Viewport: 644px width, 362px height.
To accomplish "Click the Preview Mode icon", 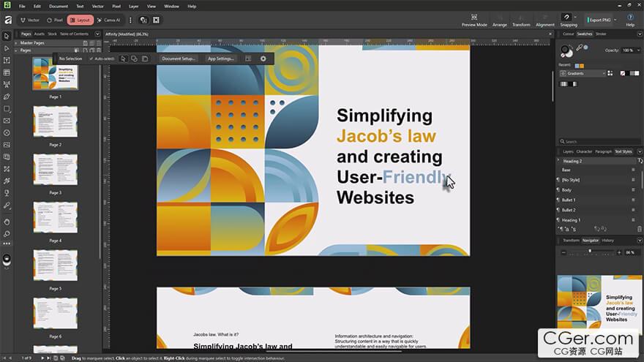I will 474,16.
